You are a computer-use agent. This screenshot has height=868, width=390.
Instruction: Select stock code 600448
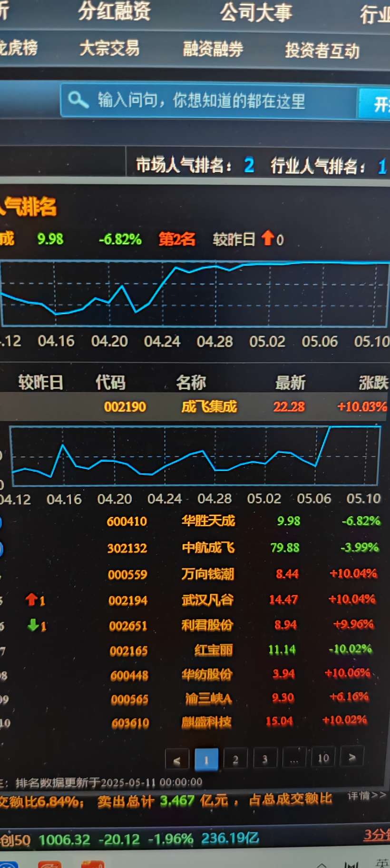129,676
